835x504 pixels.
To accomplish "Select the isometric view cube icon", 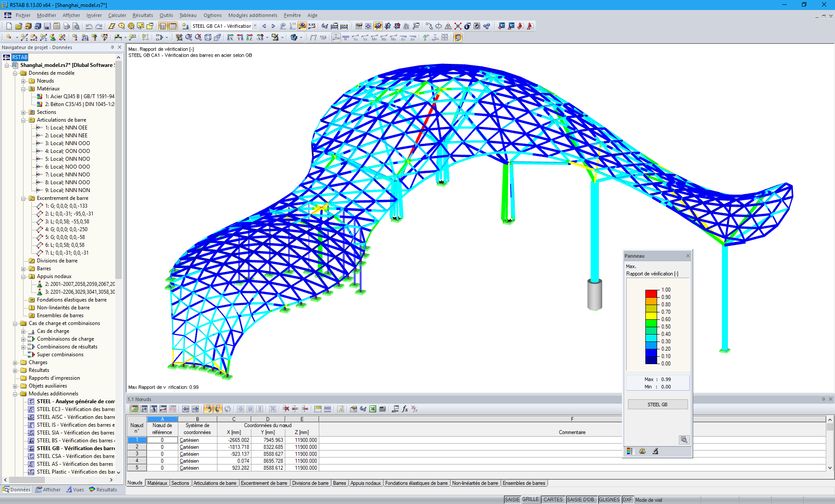I will [x=207, y=38].
